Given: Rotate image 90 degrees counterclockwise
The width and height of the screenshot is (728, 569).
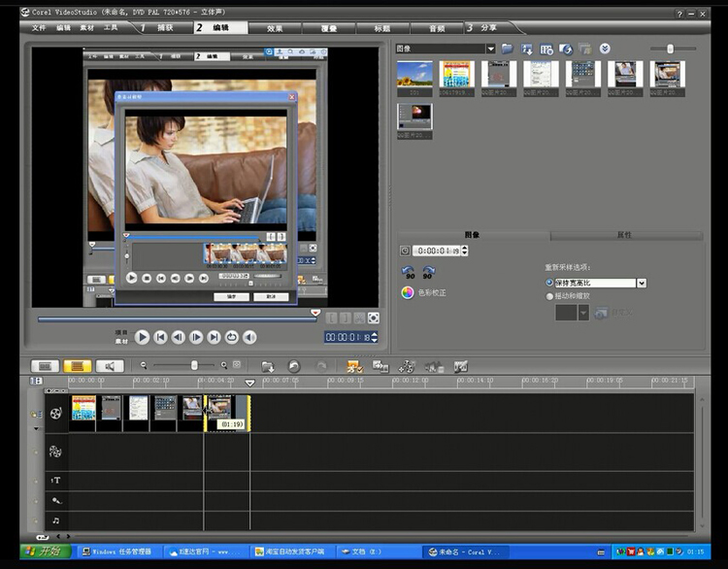Looking at the screenshot, I should (x=408, y=272).
